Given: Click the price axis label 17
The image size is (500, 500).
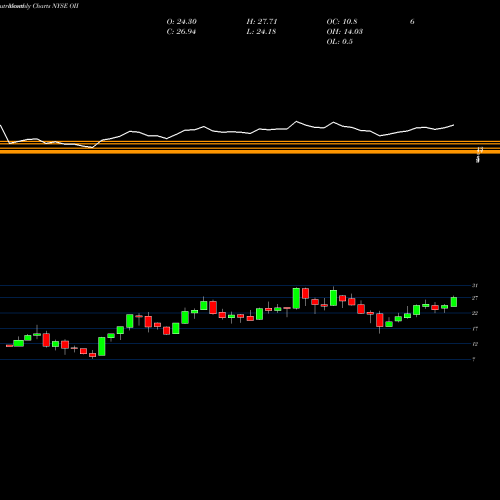Looking at the screenshot, I should click(x=475, y=329).
